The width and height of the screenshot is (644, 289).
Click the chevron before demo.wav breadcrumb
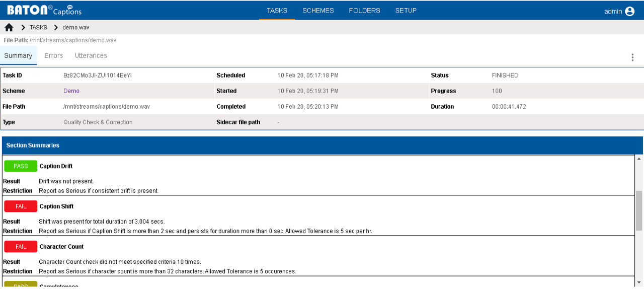point(56,28)
